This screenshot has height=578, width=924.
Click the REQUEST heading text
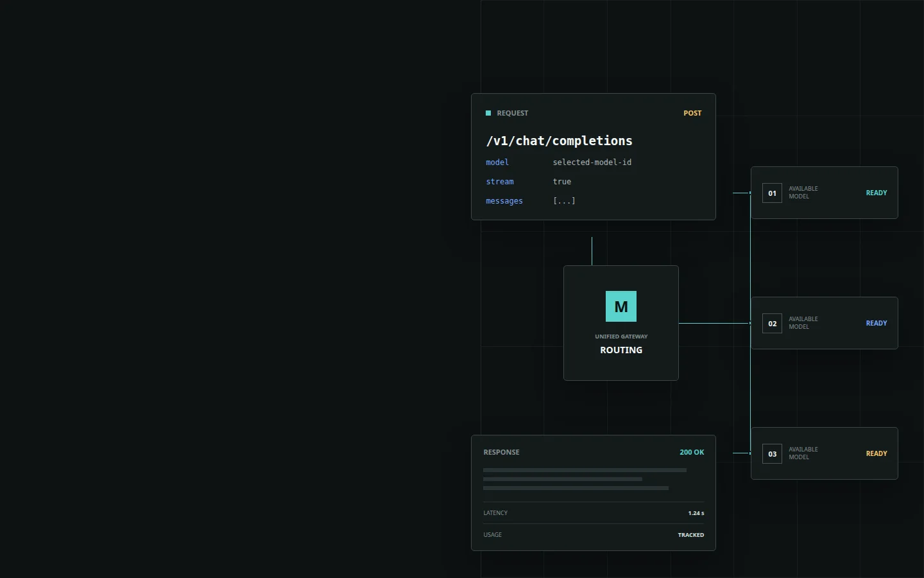513,113
